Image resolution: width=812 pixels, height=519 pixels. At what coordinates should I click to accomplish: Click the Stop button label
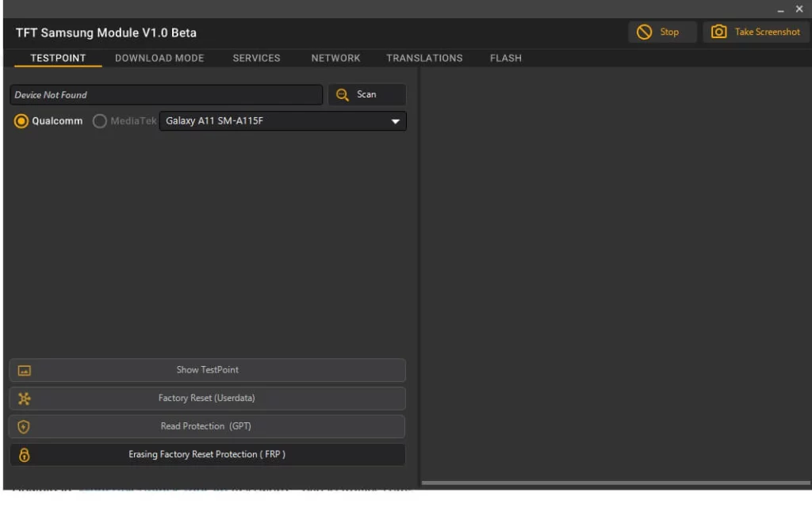pos(669,32)
